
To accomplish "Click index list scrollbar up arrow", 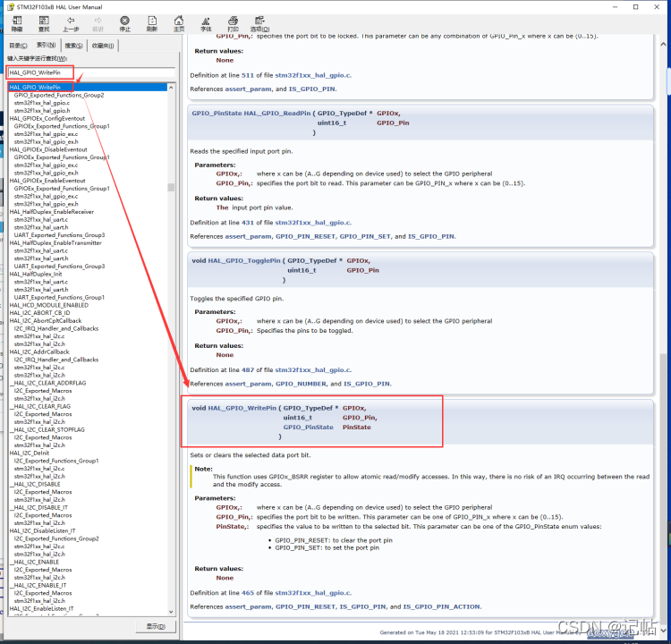I will pos(171,88).
